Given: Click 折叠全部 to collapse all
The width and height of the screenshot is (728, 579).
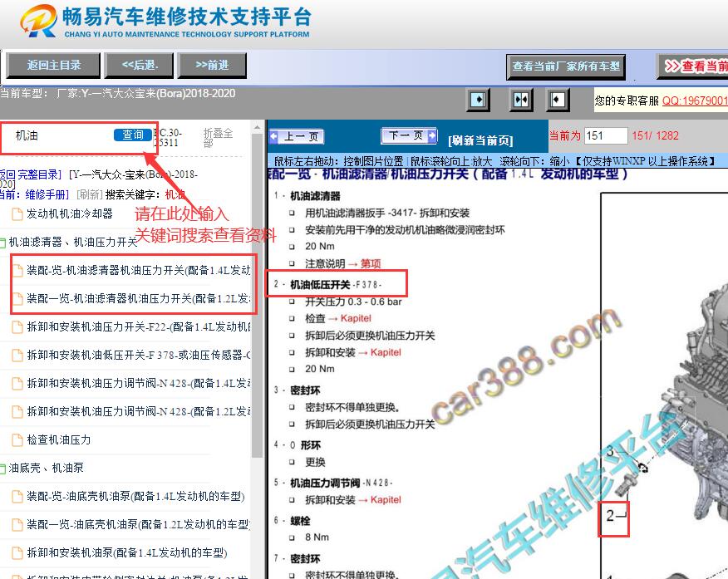Looking at the screenshot, I should 218,138.
